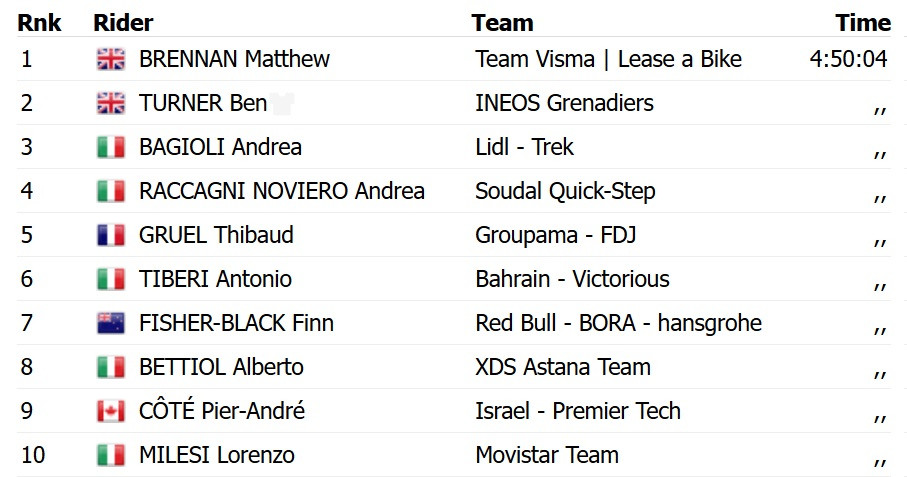Screen dimensions: 907x477
Task: Sort by the Rider column header
Action: click(123, 22)
